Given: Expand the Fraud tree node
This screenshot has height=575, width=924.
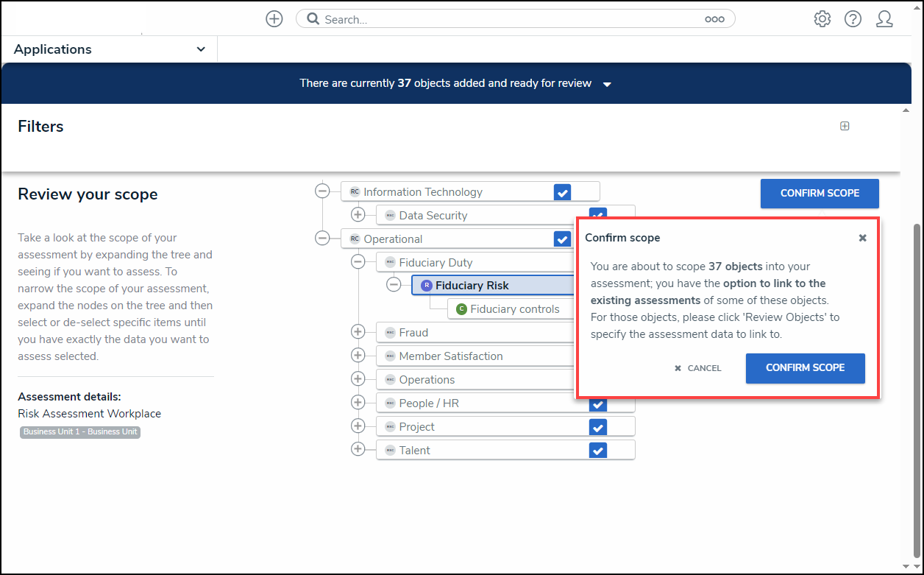Looking at the screenshot, I should coord(358,333).
